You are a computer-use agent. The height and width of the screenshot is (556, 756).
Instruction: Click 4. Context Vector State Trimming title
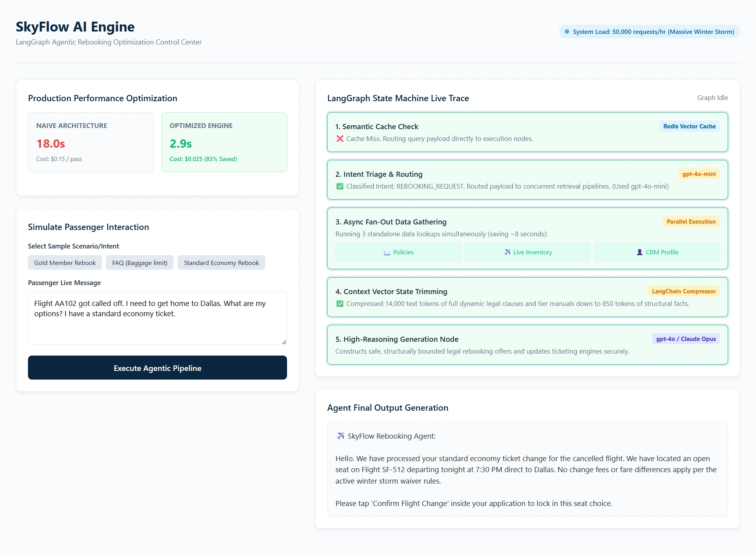(391, 291)
